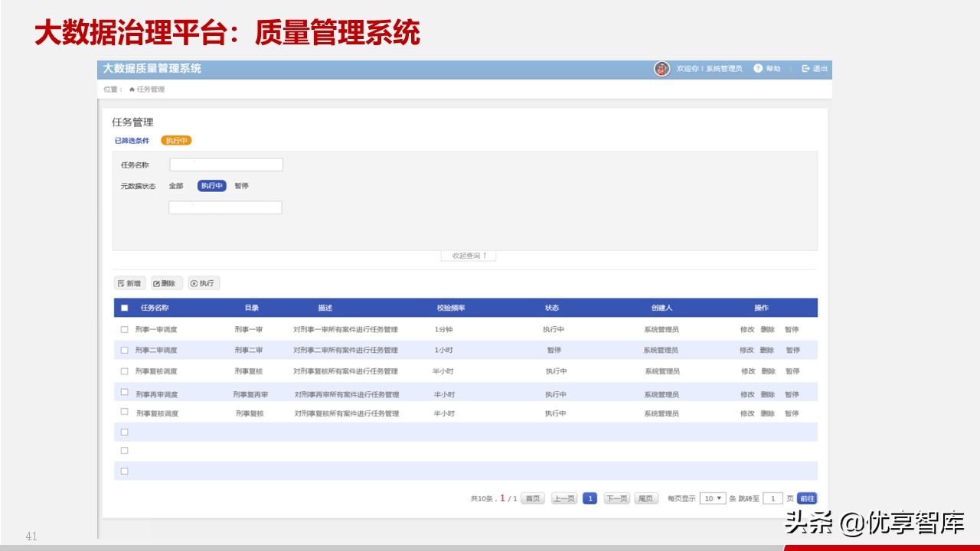Click the 刑事复再审 directory cell
Viewport: 980px width, 551px height.
coord(250,395)
